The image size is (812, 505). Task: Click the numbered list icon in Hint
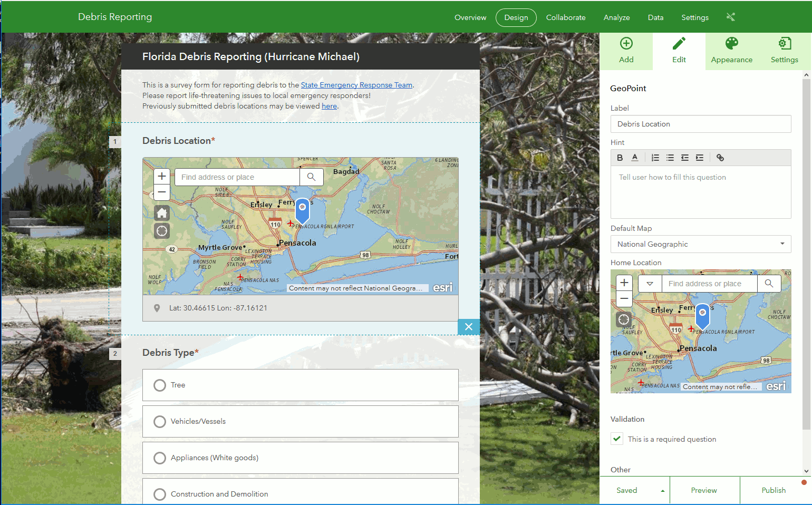pyautogui.click(x=655, y=158)
